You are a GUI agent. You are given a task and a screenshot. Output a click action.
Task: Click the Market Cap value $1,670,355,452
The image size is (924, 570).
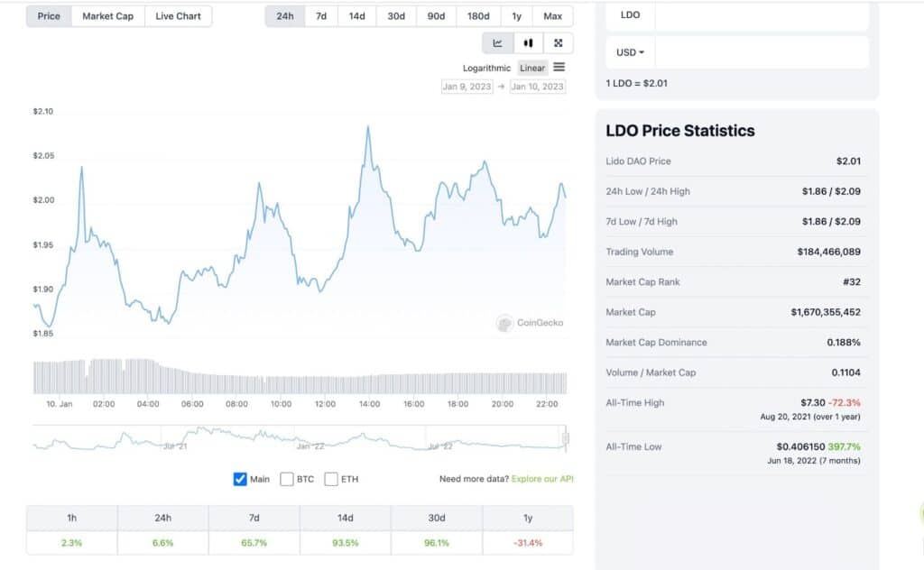tap(826, 312)
